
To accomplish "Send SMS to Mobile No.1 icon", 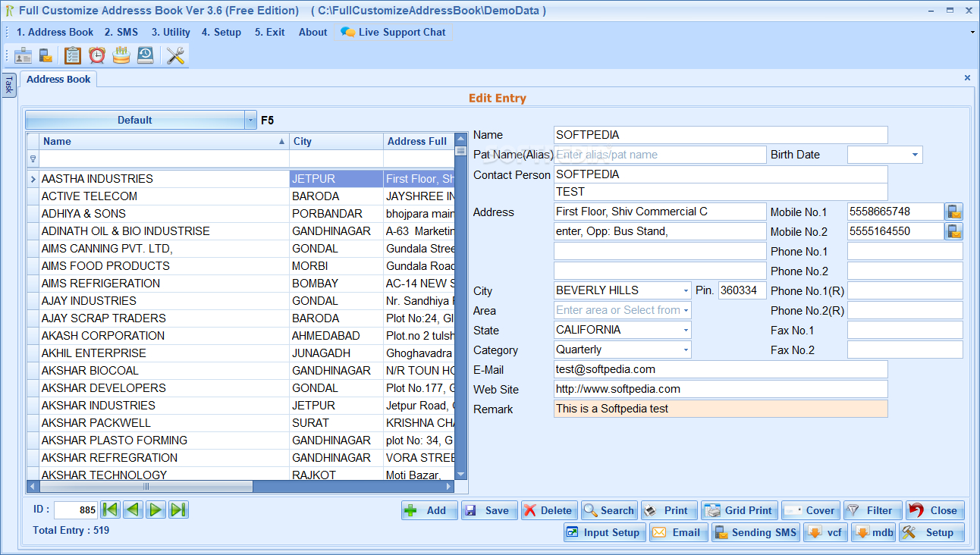I will click(953, 212).
